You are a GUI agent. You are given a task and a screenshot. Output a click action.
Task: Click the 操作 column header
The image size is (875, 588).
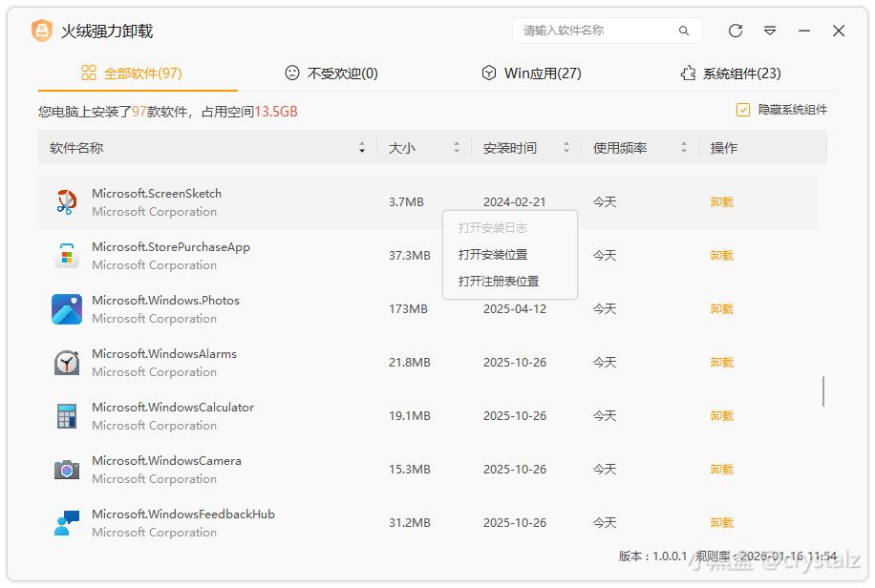coord(724,148)
